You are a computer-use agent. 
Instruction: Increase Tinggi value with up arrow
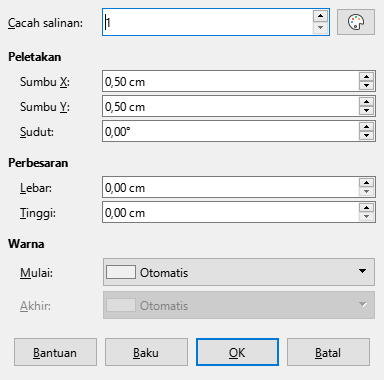[367, 208]
